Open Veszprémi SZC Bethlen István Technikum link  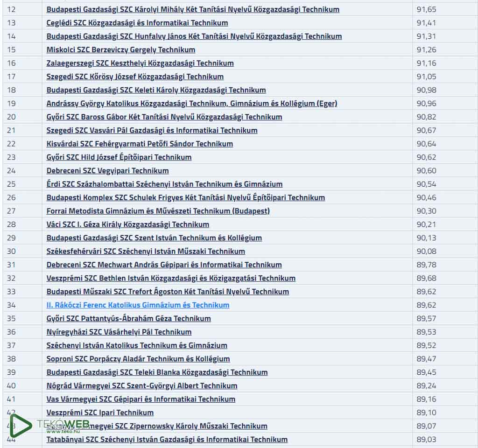coord(171,278)
